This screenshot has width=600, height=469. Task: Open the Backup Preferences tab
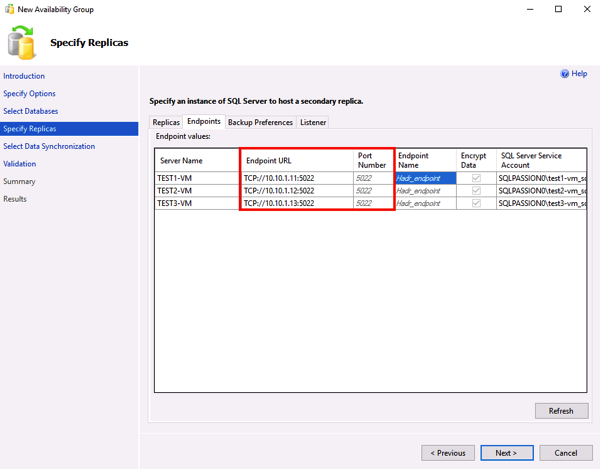(x=260, y=122)
